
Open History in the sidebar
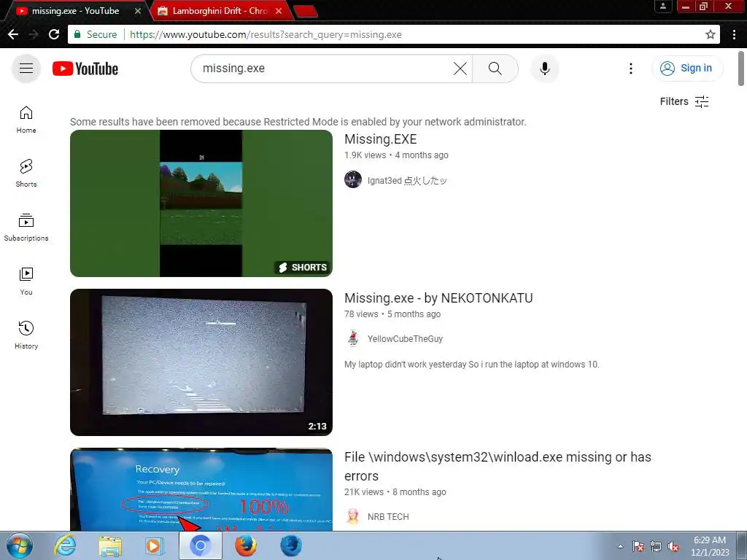tap(26, 335)
